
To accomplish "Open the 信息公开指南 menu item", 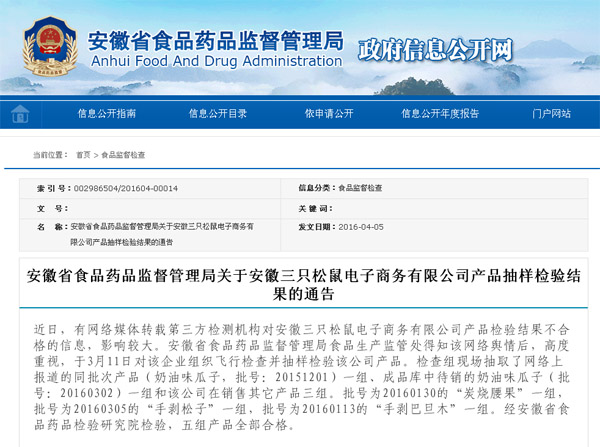I will pos(107,114).
